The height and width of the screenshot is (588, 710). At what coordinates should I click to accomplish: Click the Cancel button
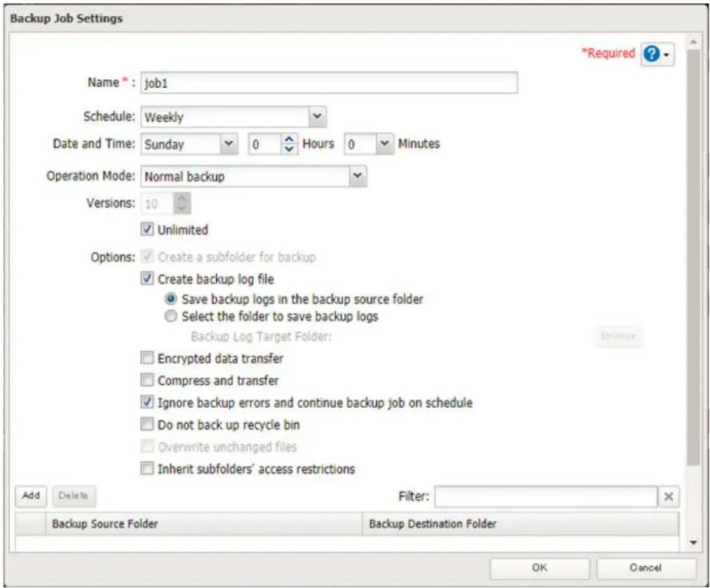(646, 568)
